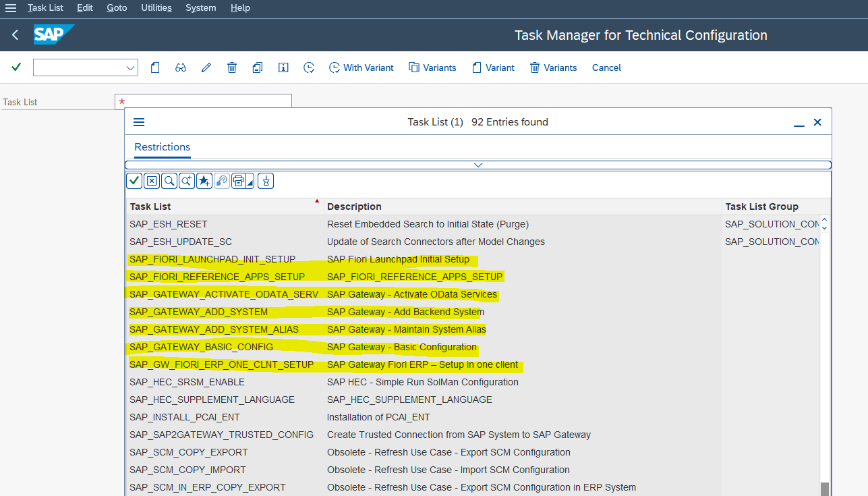Click the Cancel button in toolbar
868x496 pixels.
coord(606,67)
